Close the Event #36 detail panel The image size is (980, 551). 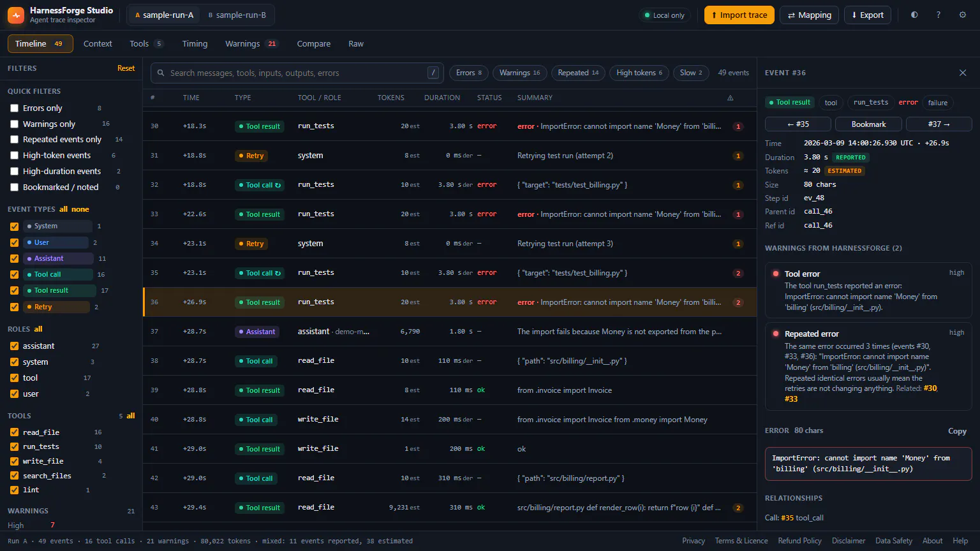pyautogui.click(x=963, y=73)
